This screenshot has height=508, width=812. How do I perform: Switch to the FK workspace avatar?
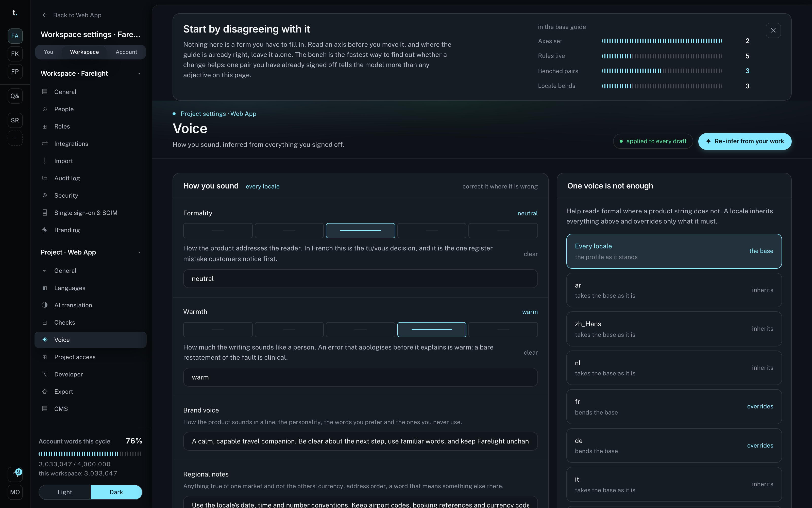[x=15, y=54]
